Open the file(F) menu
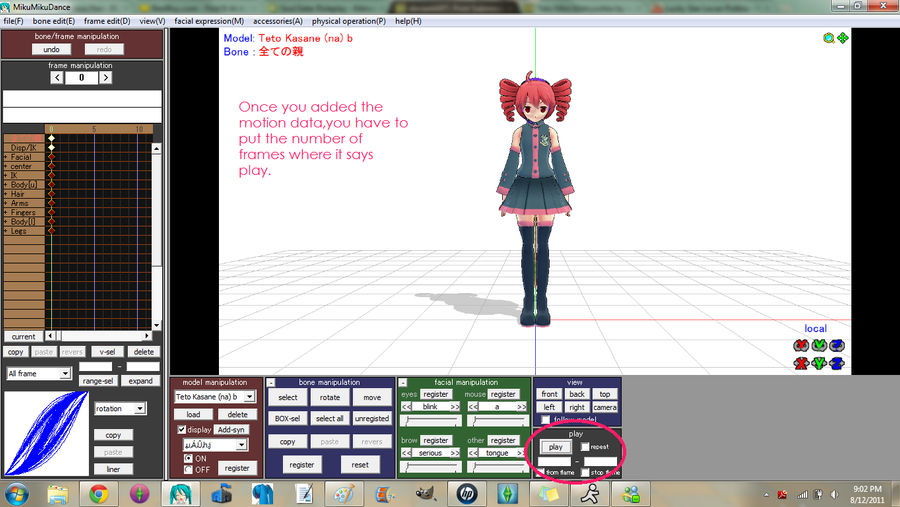 pos(13,21)
